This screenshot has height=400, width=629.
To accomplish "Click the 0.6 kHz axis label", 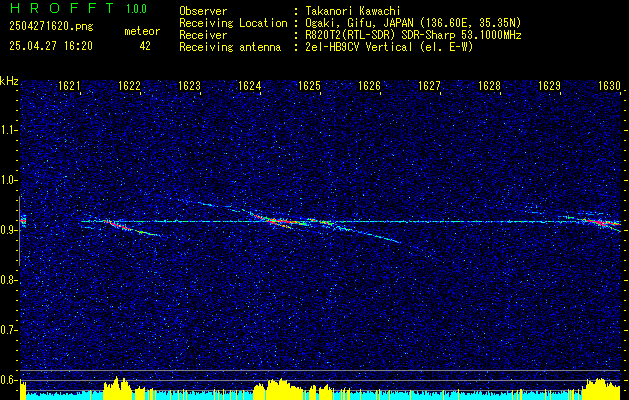I will tap(8, 380).
